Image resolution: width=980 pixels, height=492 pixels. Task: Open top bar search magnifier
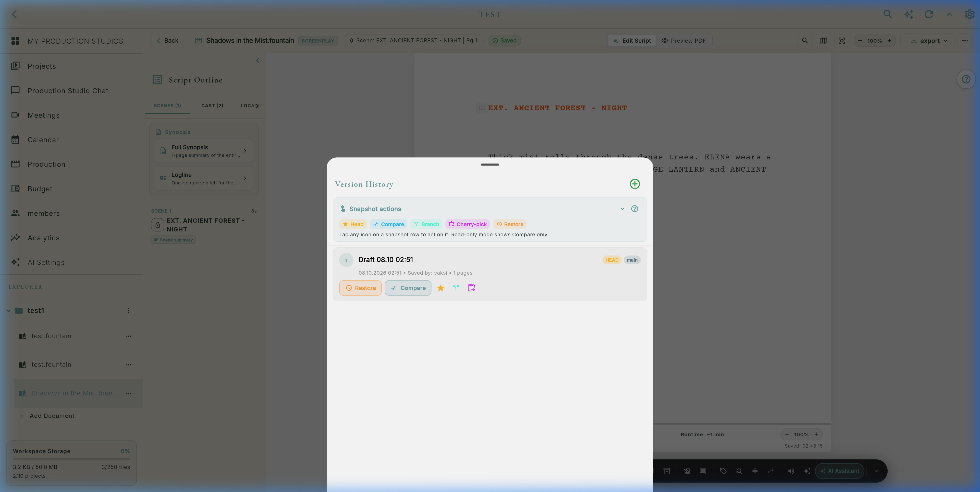888,14
